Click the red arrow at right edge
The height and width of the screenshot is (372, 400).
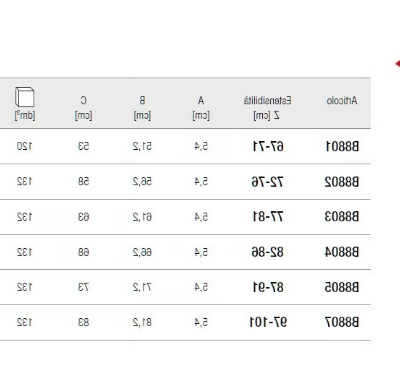coord(397,63)
